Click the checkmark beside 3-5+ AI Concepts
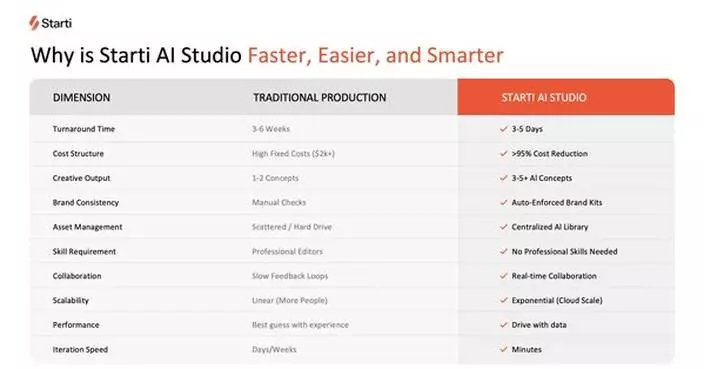704x369 pixels. pyautogui.click(x=503, y=178)
